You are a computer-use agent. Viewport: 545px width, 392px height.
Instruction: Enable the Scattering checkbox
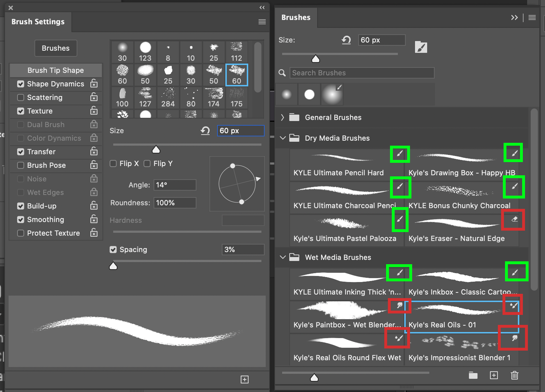pos(20,97)
